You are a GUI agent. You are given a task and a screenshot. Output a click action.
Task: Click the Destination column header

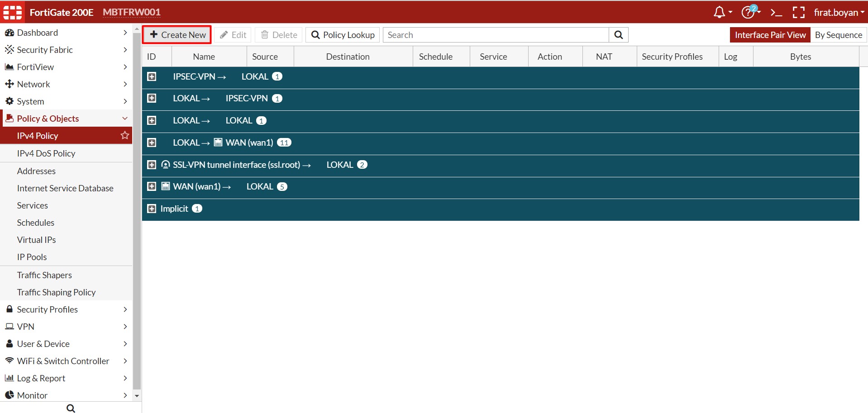coord(353,57)
